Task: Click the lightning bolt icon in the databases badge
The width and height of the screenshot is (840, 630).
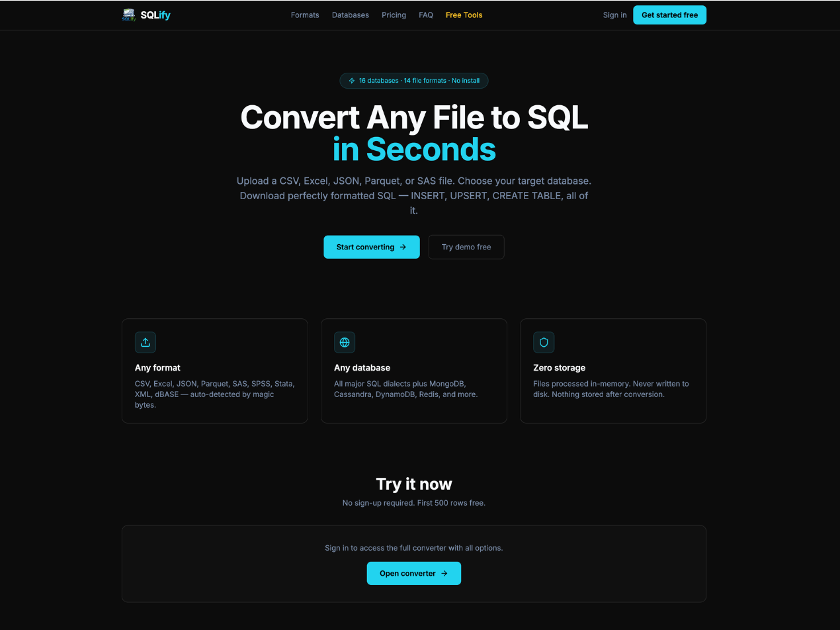Action: click(x=351, y=80)
